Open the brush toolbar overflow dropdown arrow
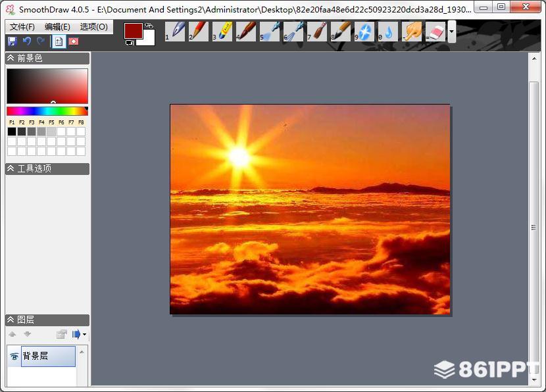 (x=452, y=32)
